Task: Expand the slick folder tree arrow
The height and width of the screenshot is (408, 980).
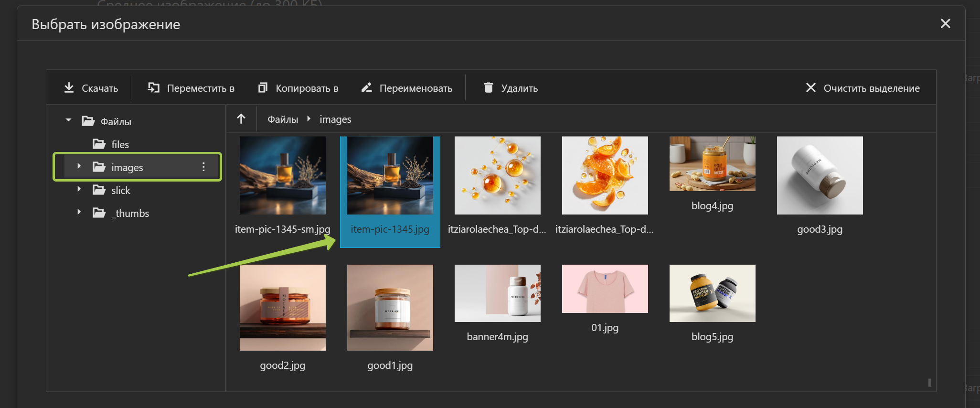Action: pyautogui.click(x=79, y=189)
